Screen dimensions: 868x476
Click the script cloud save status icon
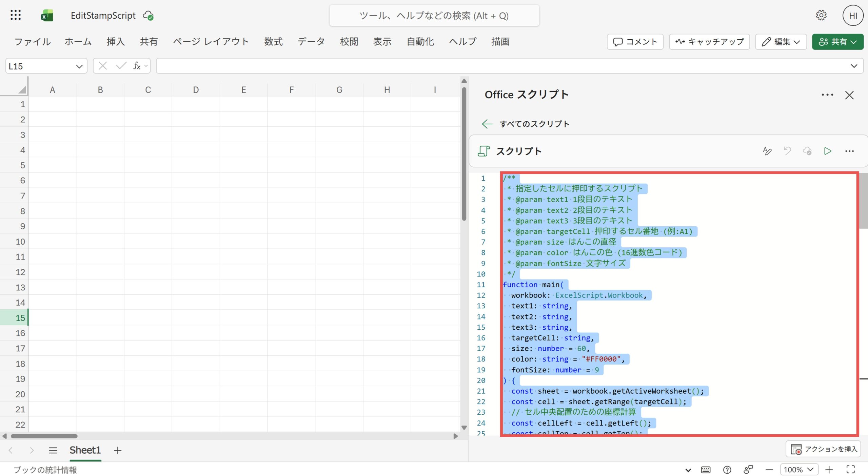pos(807,151)
